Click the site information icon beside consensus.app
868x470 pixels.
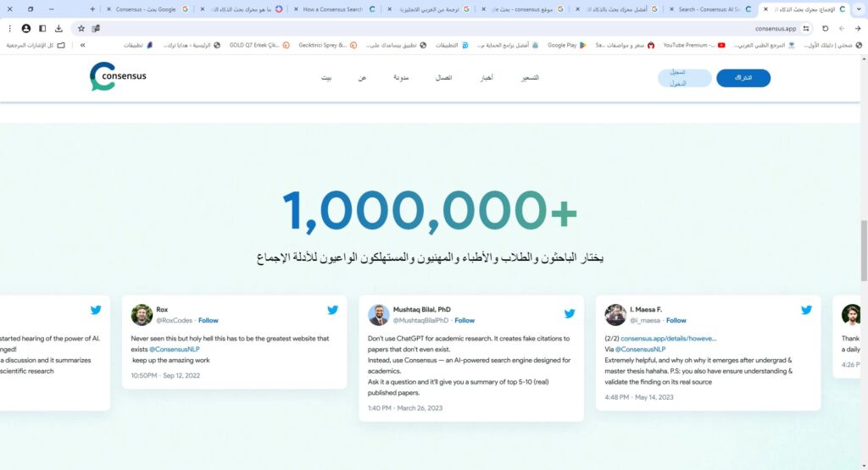(805, 28)
